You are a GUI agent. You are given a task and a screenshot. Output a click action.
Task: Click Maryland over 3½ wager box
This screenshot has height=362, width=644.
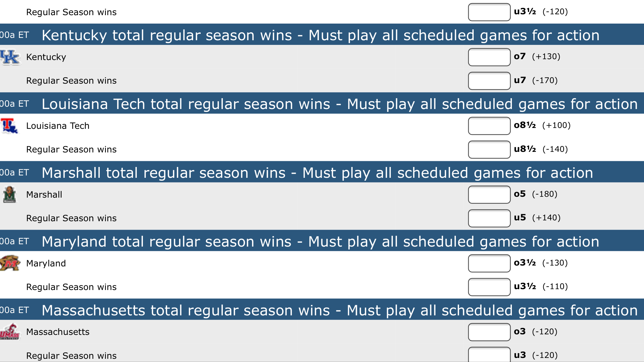coord(489,263)
